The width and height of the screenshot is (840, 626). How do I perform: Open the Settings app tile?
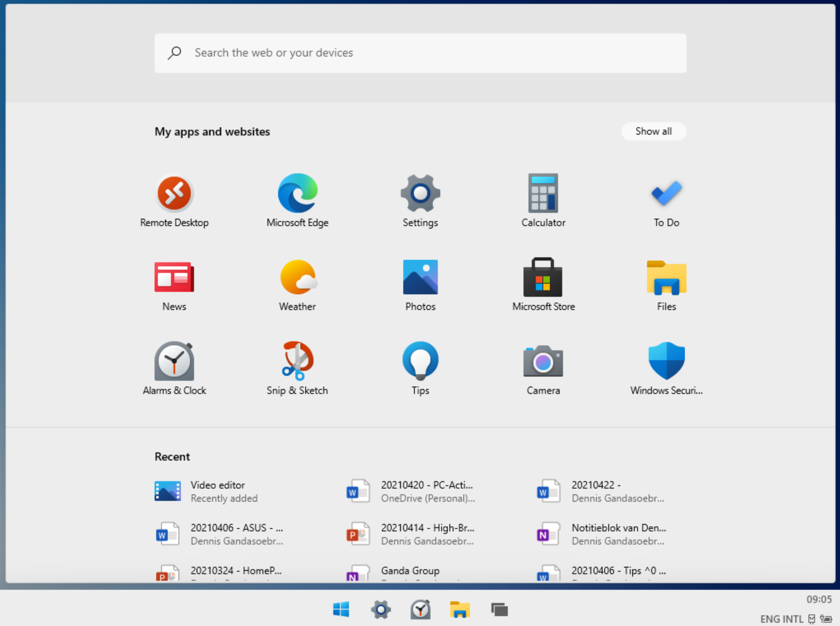421,201
